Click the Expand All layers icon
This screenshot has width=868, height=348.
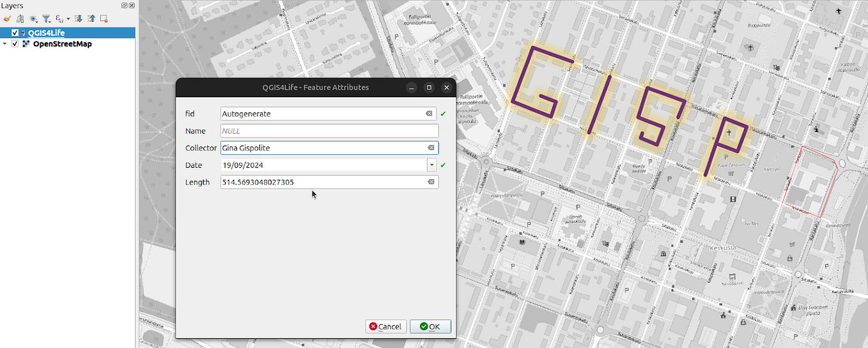[x=79, y=19]
